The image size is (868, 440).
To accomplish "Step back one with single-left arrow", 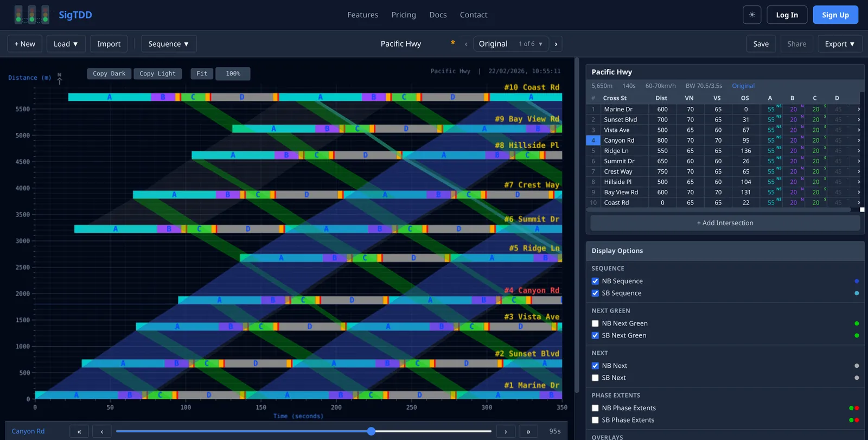I will click(102, 431).
